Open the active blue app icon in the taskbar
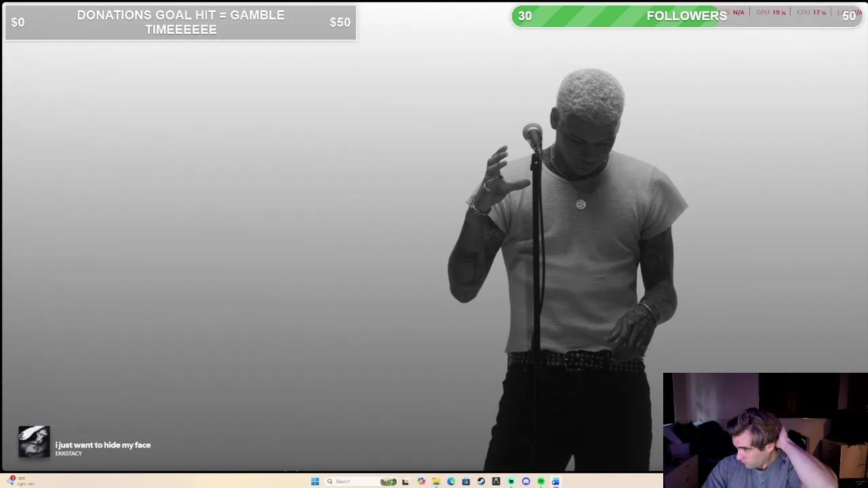 pos(555,481)
